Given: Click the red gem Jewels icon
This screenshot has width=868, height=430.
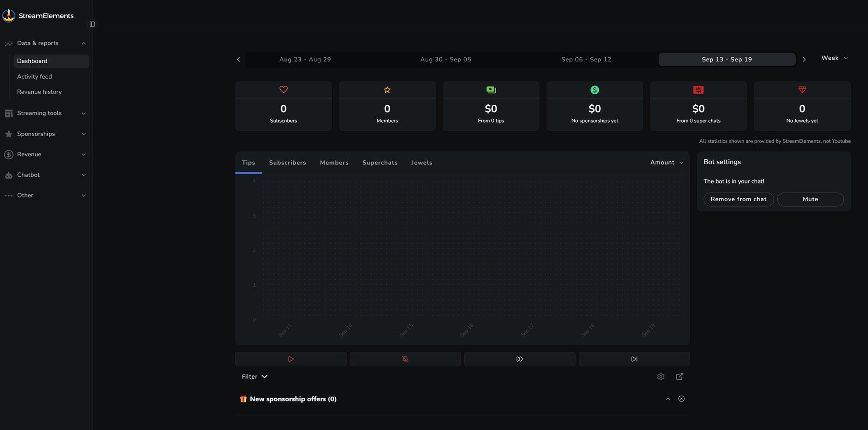Looking at the screenshot, I should pyautogui.click(x=802, y=90).
